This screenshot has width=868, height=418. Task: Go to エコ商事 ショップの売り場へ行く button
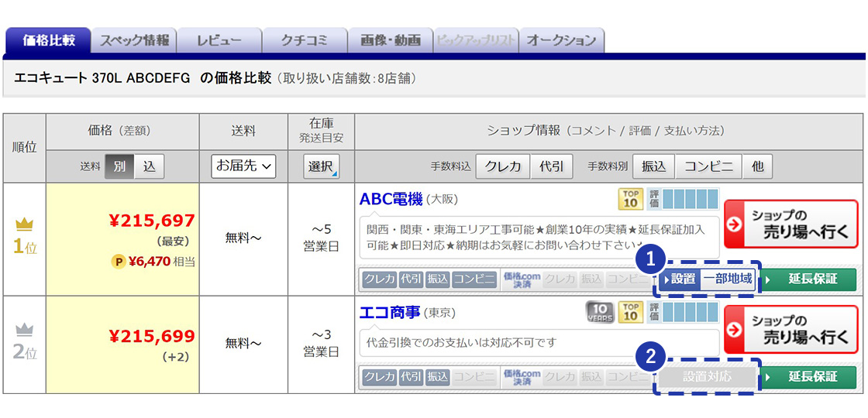tap(791, 329)
